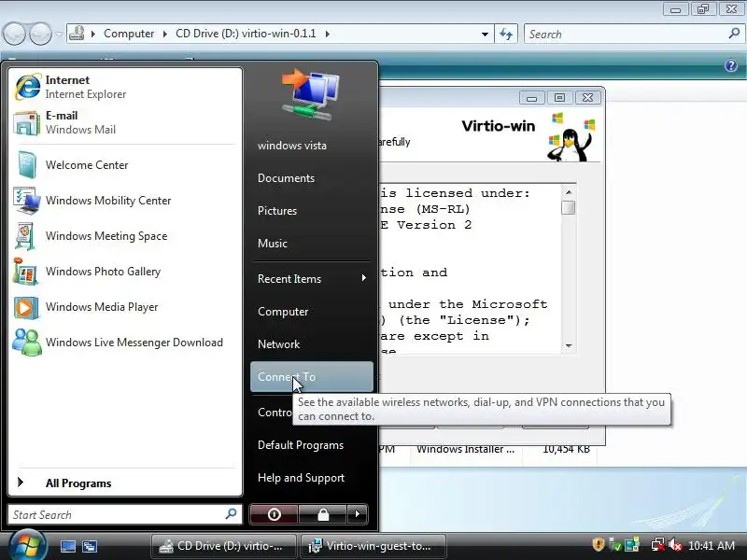
Task: Click the Windows update tray icon
Action: 632,545
